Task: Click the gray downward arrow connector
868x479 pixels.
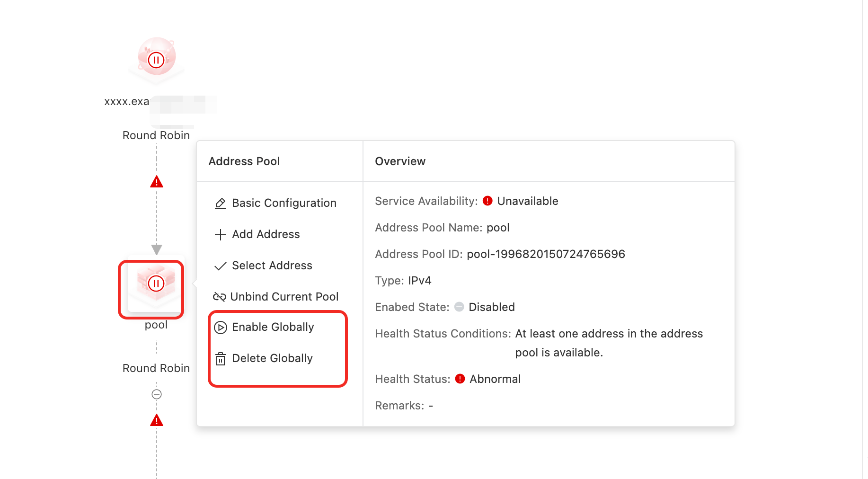Action: click(157, 249)
